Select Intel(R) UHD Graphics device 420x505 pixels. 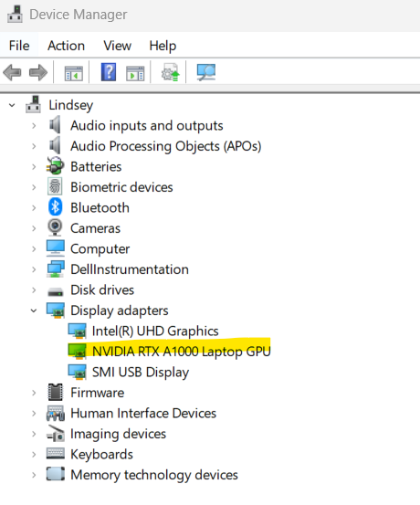pos(155,331)
